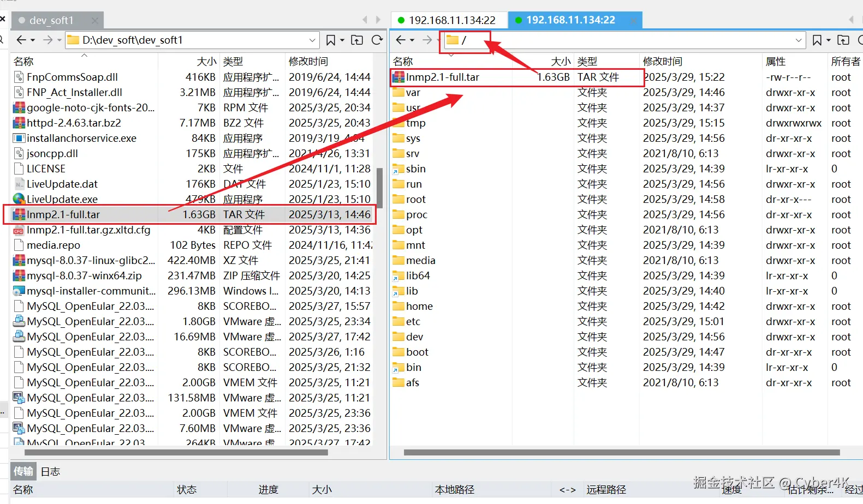Select FNP_Act_Installer.dll file row

[191, 92]
